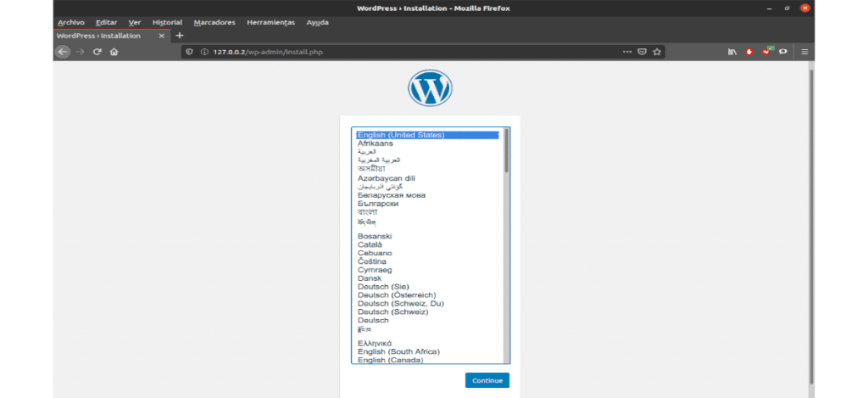Select Deutsch (Österreich) language
Screen dimensions: 868x398
(430, 295)
